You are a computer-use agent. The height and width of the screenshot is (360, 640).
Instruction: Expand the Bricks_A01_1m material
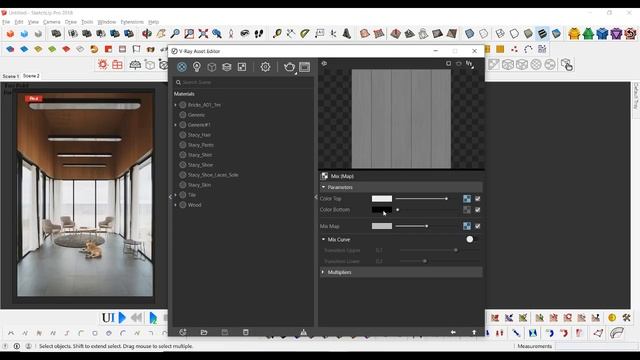point(176,105)
